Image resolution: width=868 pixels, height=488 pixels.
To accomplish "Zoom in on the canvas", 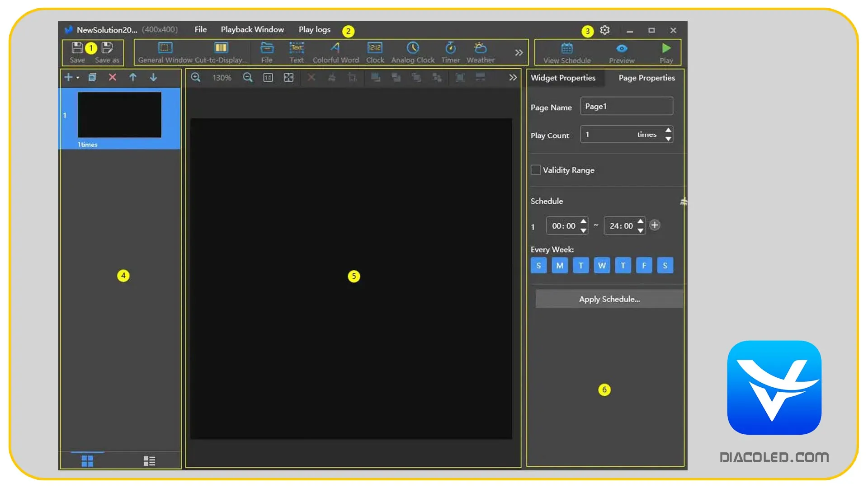I will pyautogui.click(x=196, y=77).
